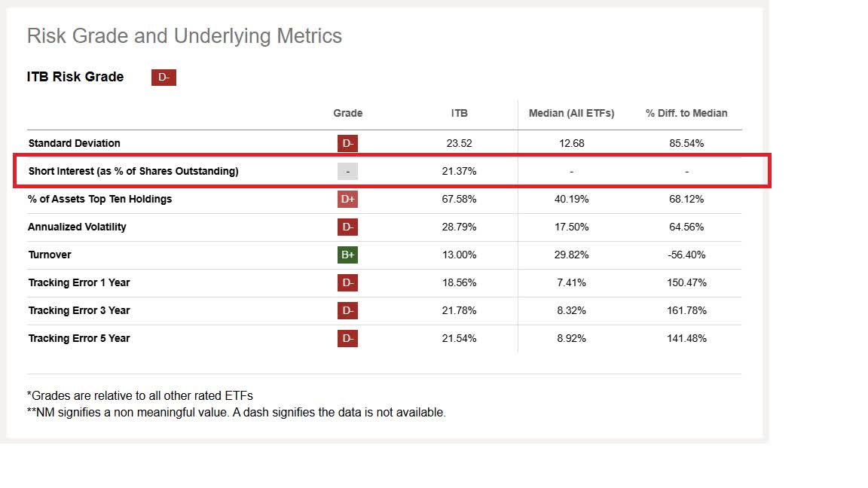Click the Tracking Error 3 Year grade badge
This screenshot has width=868, height=488.
point(347,310)
